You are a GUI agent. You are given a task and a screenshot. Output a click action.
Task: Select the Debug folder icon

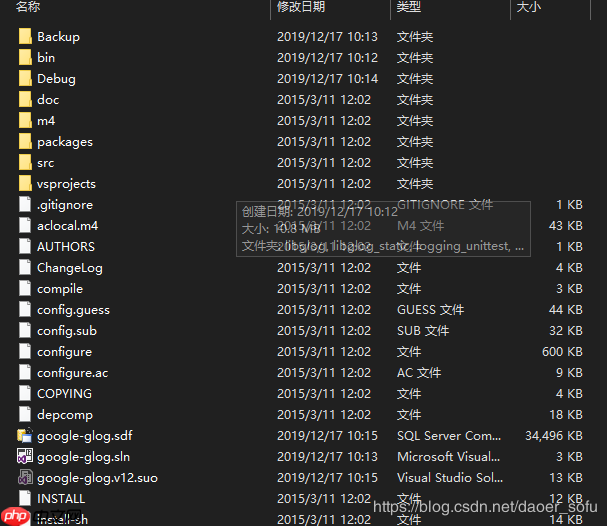tap(25, 78)
